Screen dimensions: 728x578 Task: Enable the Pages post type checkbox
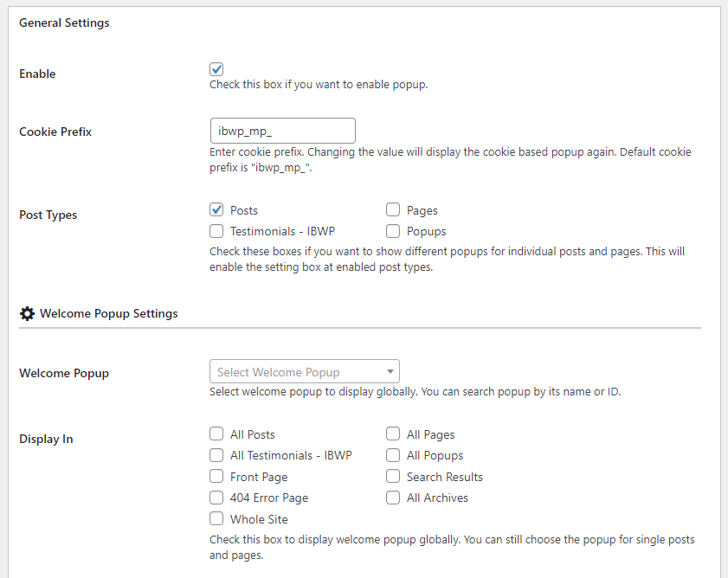[x=393, y=209]
